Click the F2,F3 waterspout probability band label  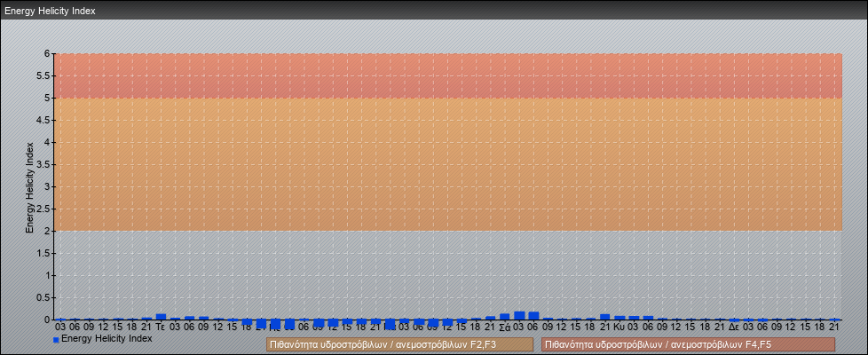[399, 344]
